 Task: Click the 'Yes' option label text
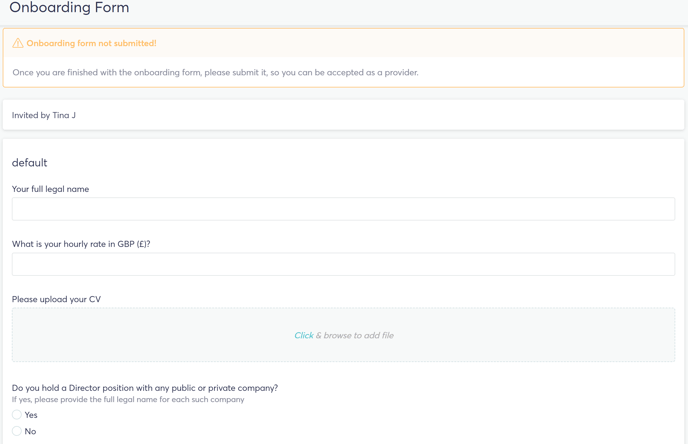[x=31, y=415]
